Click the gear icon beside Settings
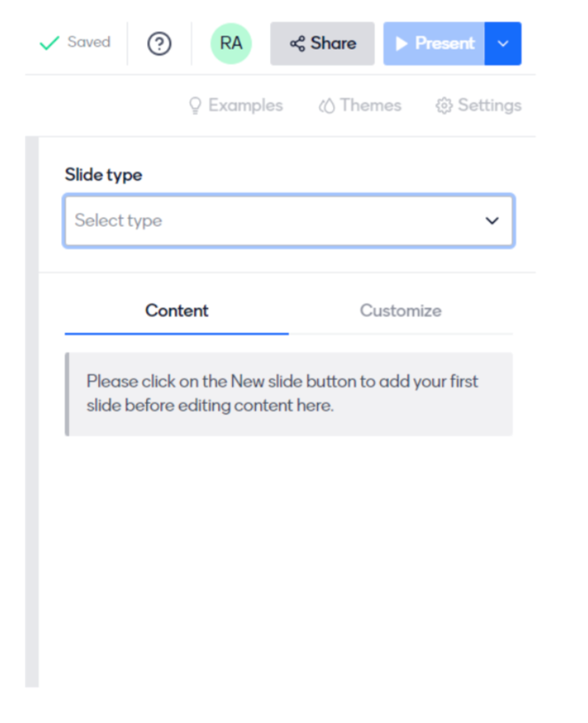The height and width of the screenshot is (723, 588). pyautogui.click(x=444, y=105)
